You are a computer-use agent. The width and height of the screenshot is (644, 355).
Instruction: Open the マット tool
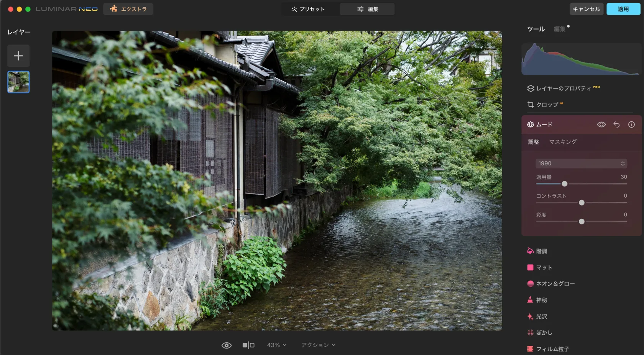point(544,267)
